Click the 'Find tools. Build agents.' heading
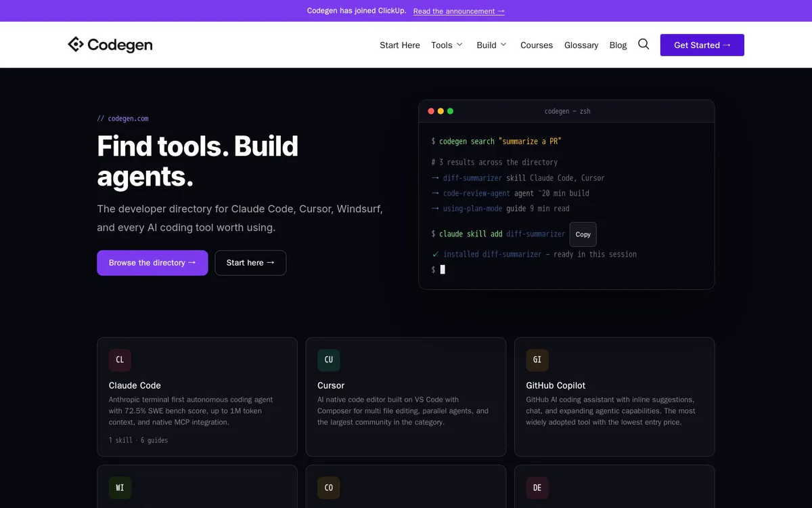 tap(198, 161)
